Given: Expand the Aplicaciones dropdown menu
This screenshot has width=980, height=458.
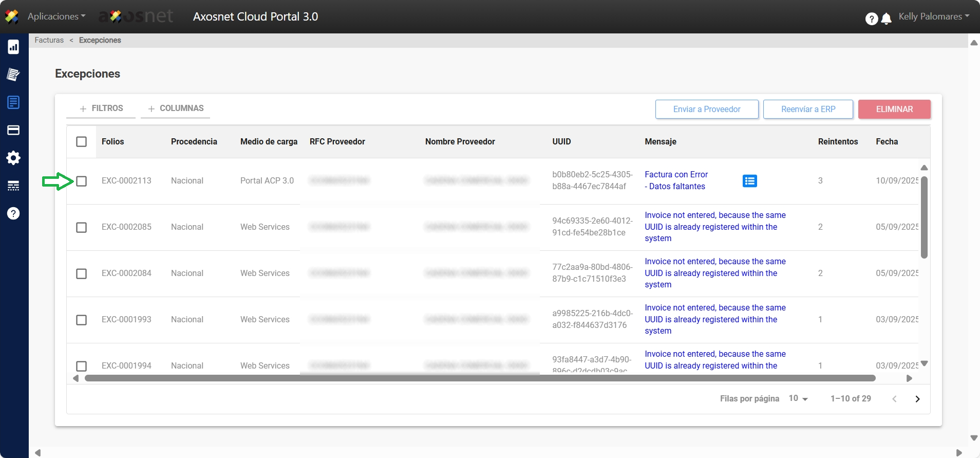Looking at the screenshot, I should (56, 16).
